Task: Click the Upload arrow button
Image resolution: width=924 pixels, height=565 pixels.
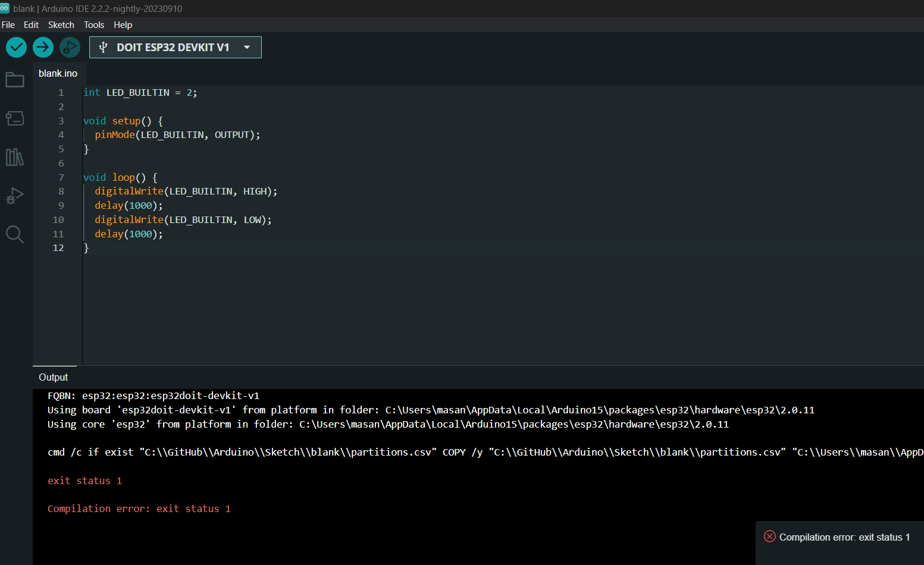Action: pyautogui.click(x=43, y=48)
